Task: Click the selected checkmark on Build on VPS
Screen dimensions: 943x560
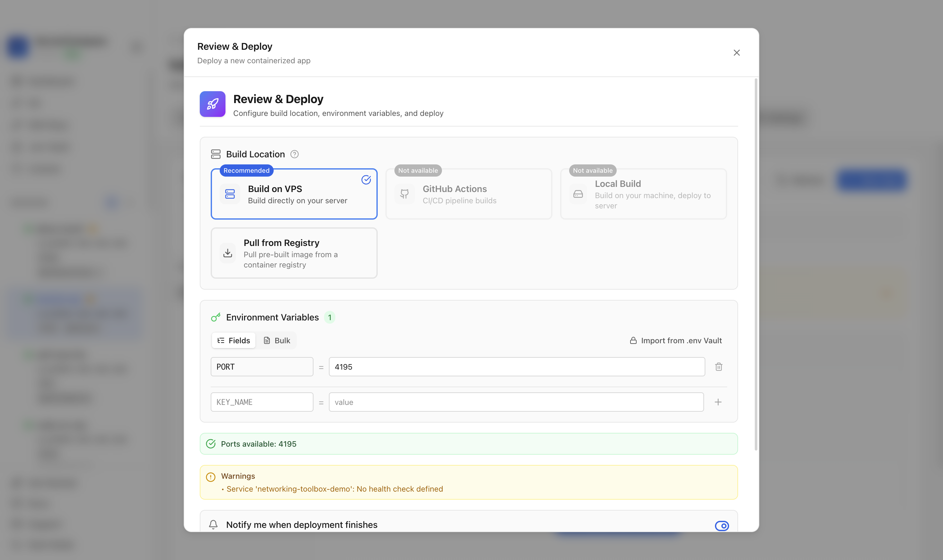Action: pos(366,180)
